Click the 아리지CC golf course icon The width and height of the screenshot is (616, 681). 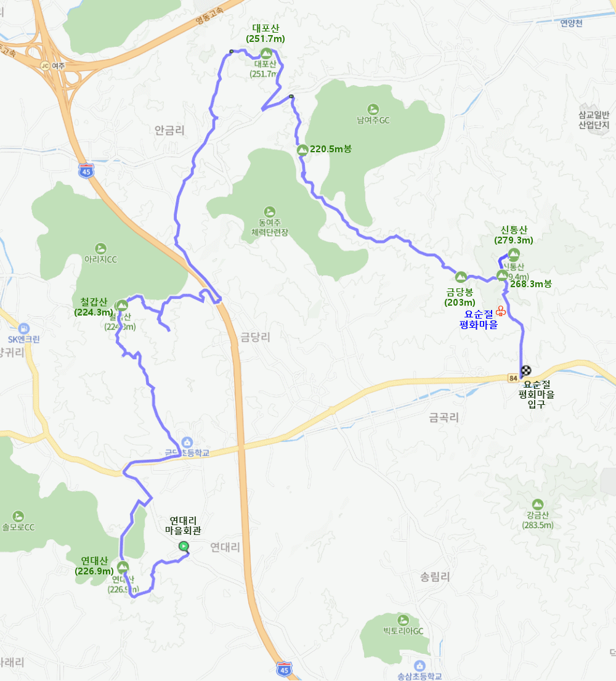pyautogui.click(x=100, y=248)
